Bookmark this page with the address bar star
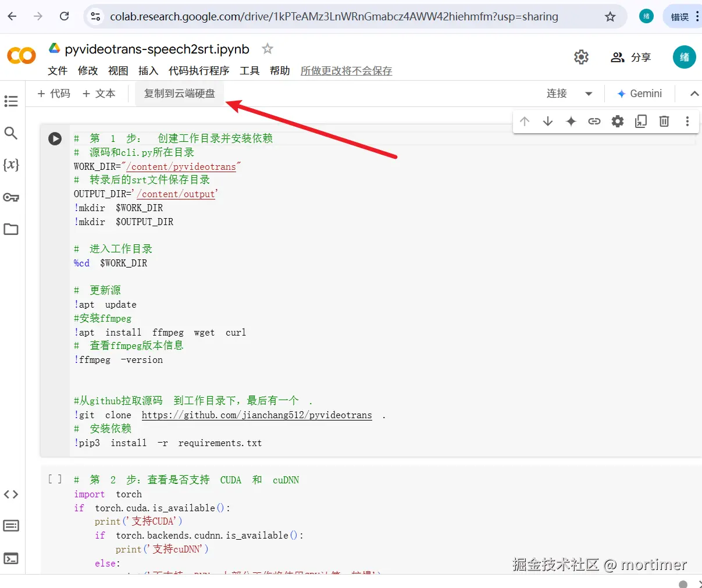 pyautogui.click(x=610, y=17)
